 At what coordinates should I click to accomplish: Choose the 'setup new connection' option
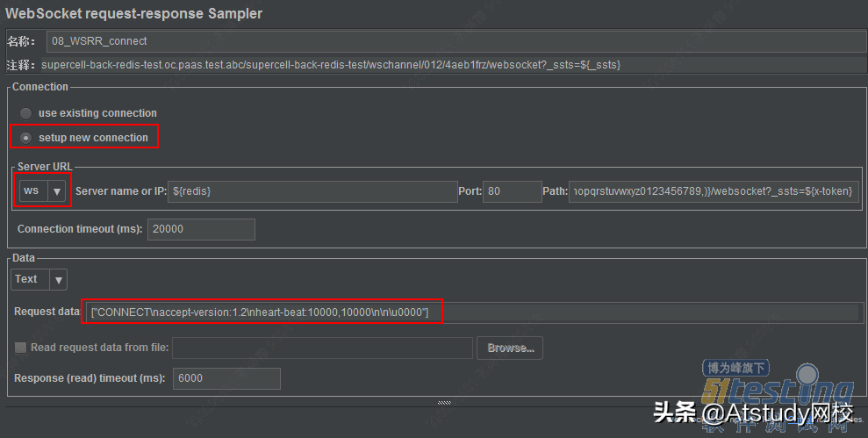tap(26, 138)
